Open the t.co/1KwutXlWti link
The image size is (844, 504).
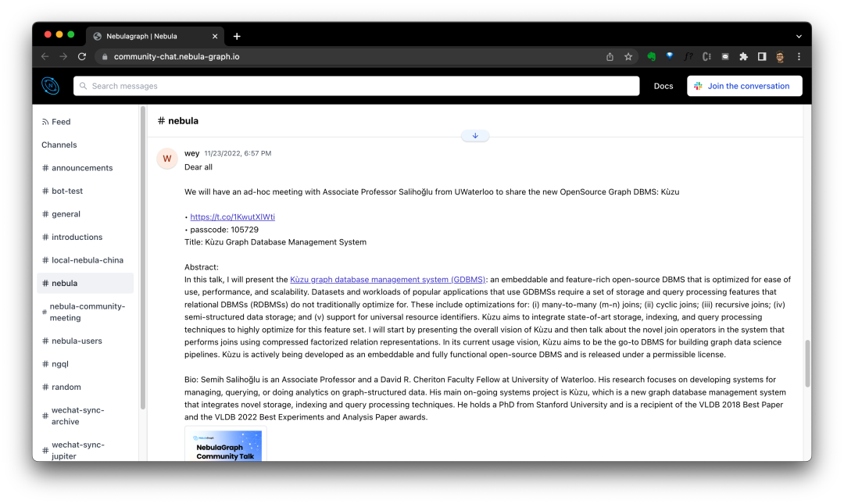[233, 217]
